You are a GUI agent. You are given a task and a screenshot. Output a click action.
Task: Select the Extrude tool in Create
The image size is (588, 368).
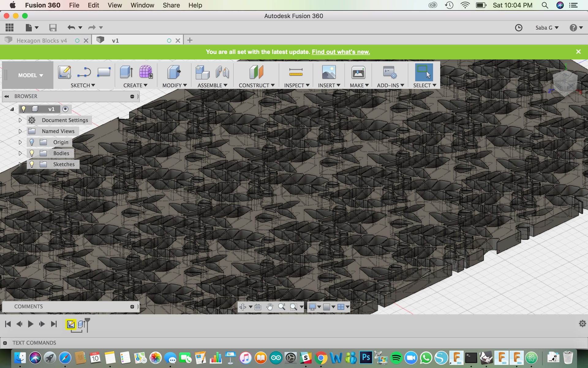tap(126, 72)
